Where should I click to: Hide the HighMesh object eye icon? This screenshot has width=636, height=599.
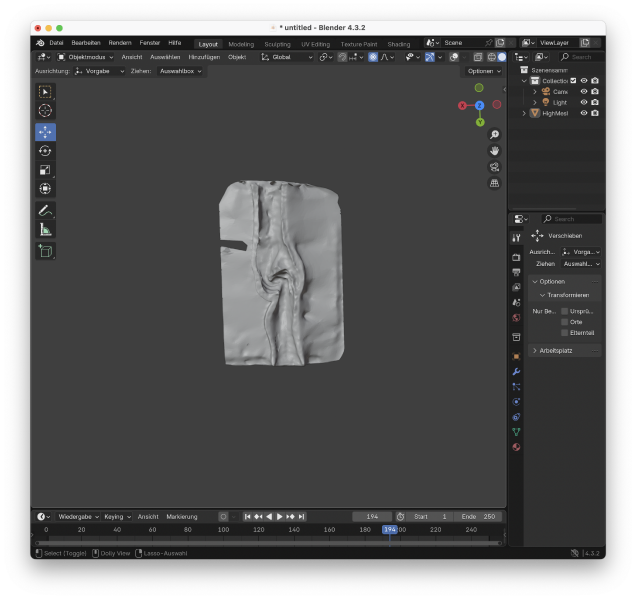pos(584,113)
